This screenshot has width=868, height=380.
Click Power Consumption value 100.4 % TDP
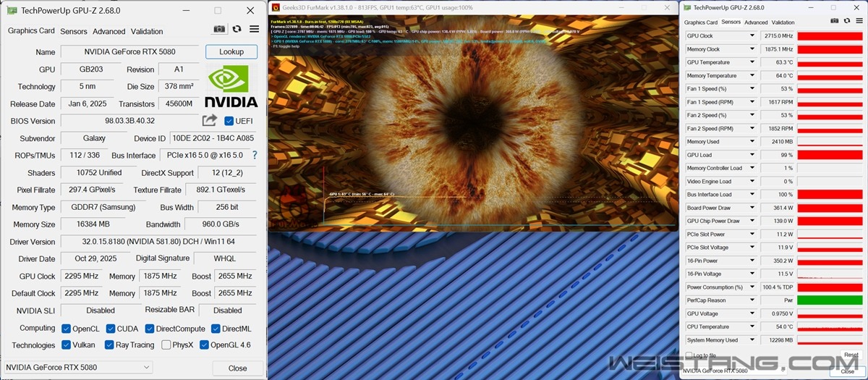point(778,287)
